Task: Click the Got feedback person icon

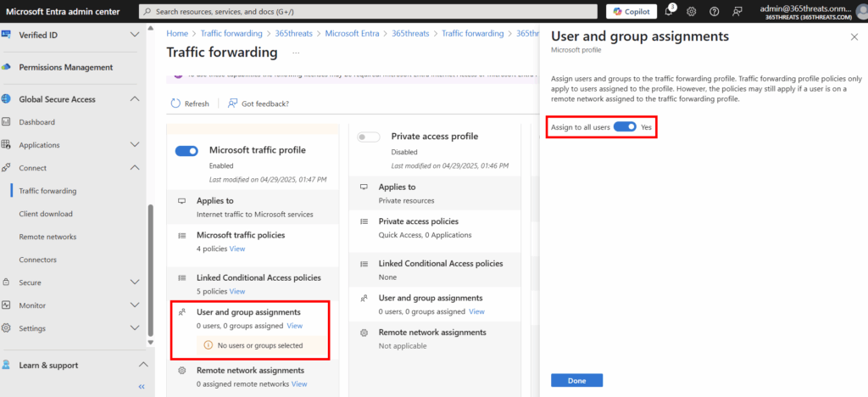Action: (x=232, y=103)
